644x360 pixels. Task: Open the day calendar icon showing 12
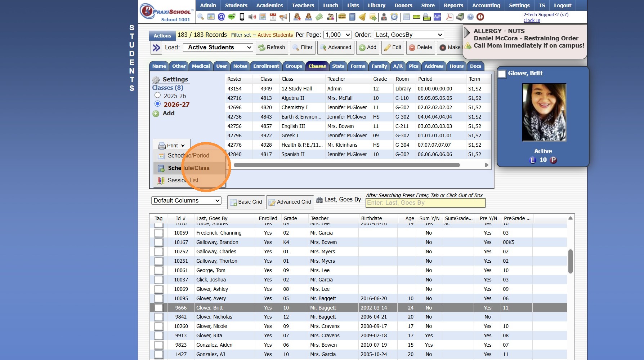point(273,17)
